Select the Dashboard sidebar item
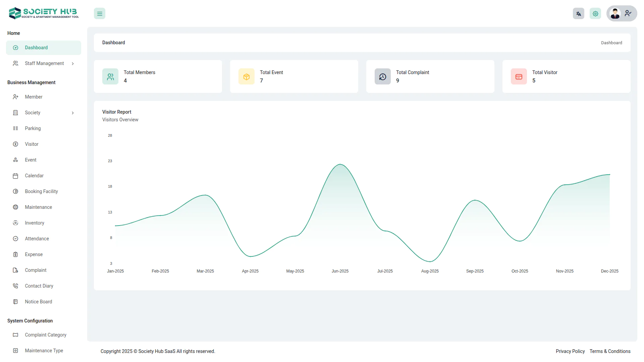644x362 pixels. [36, 48]
